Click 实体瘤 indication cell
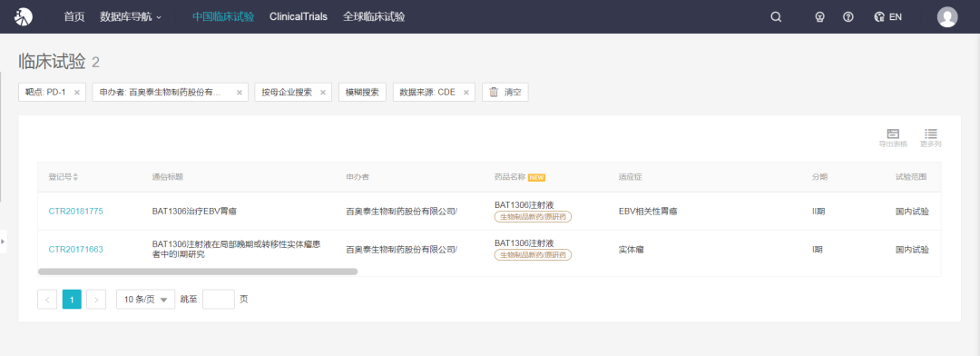 coord(632,249)
